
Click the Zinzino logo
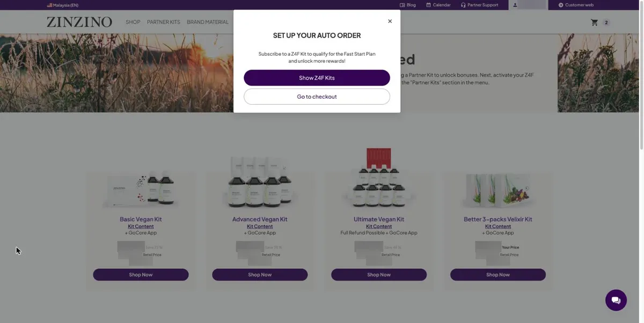point(79,22)
